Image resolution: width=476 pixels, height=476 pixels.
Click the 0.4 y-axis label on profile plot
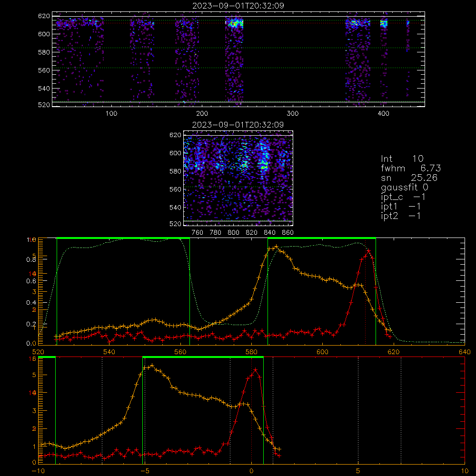point(31,302)
